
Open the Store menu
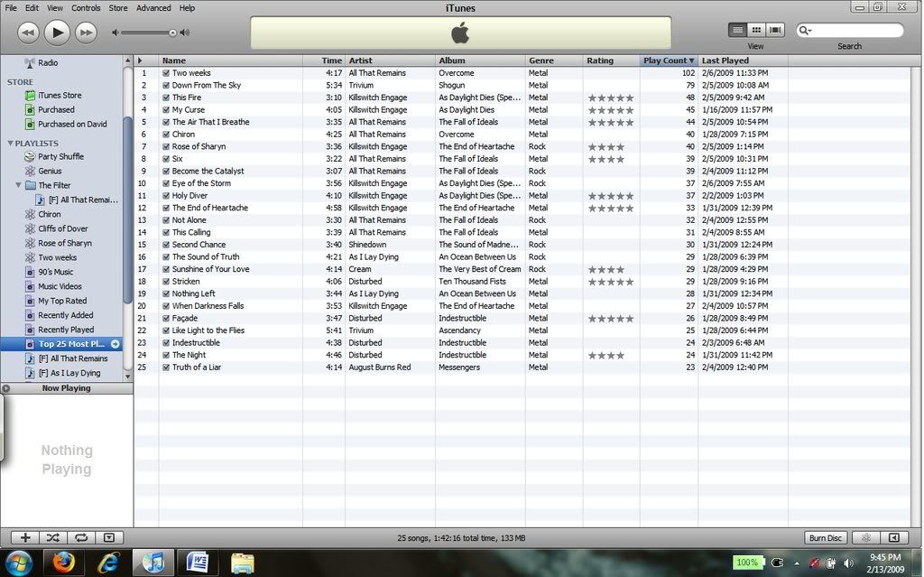pos(118,7)
